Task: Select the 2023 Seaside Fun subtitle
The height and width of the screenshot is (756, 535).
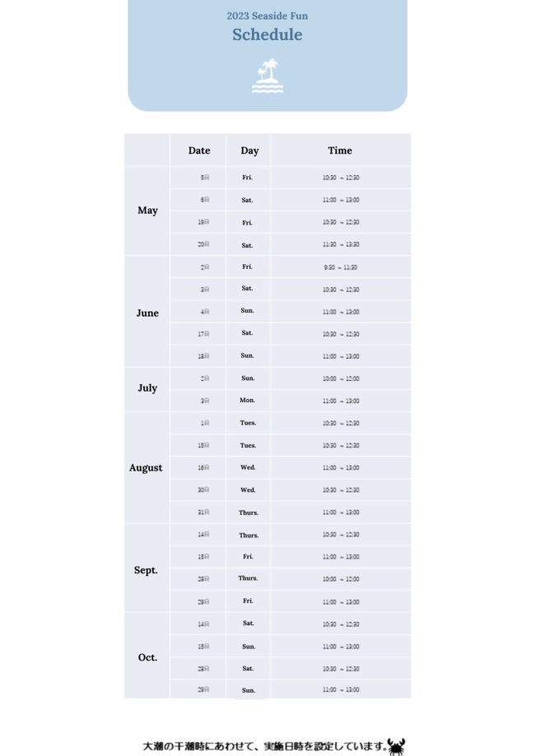Action: 267,16
